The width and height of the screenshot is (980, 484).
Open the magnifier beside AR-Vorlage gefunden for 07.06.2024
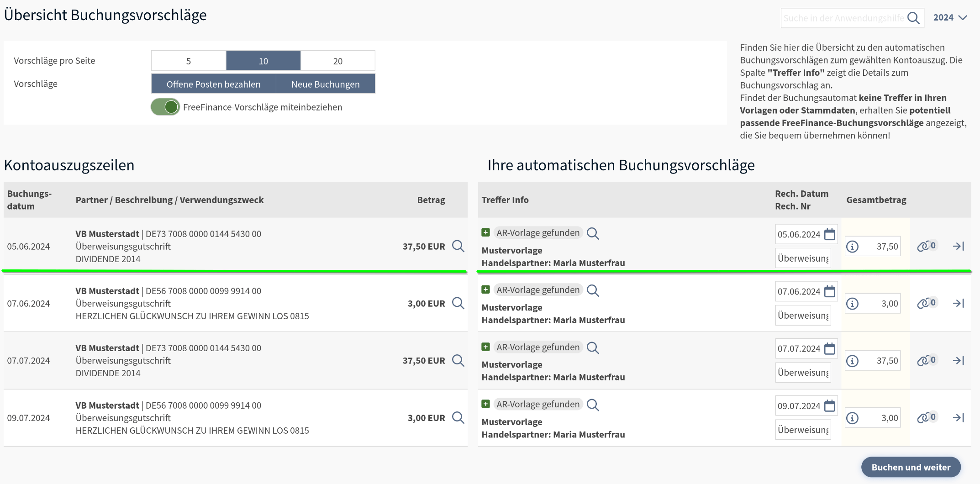[593, 289]
